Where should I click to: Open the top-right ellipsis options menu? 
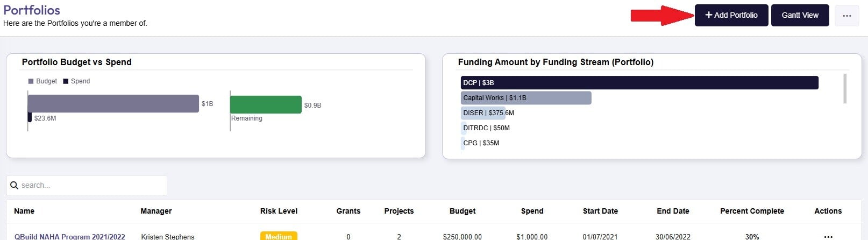pyautogui.click(x=846, y=16)
